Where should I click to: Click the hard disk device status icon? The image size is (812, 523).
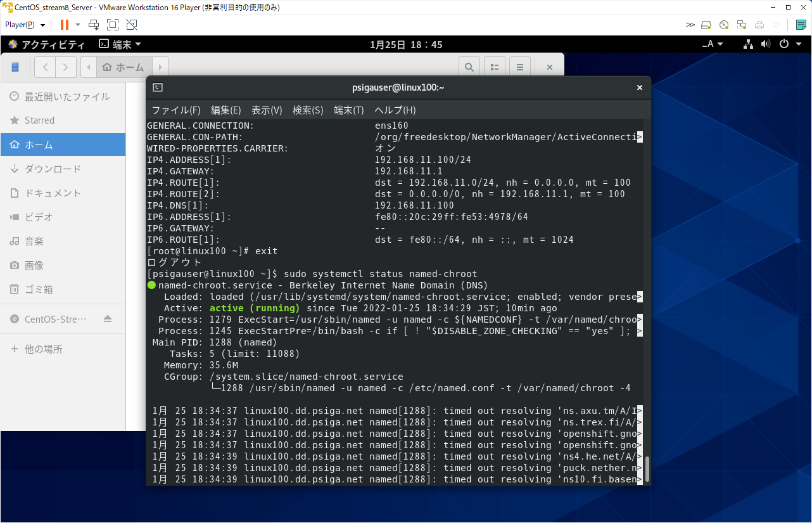tap(706, 25)
